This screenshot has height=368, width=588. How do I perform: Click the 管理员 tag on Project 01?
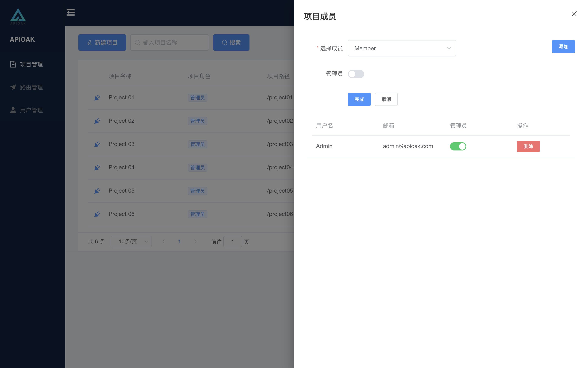(x=197, y=98)
